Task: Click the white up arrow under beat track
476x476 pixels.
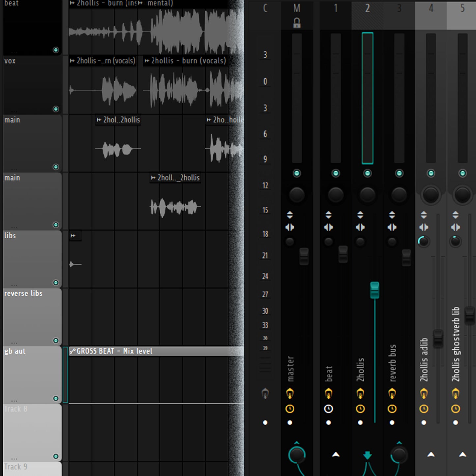Action: [336, 455]
